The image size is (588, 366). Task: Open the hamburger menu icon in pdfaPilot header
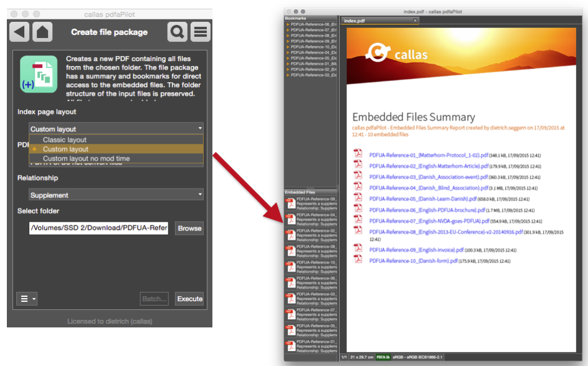pos(200,32)
